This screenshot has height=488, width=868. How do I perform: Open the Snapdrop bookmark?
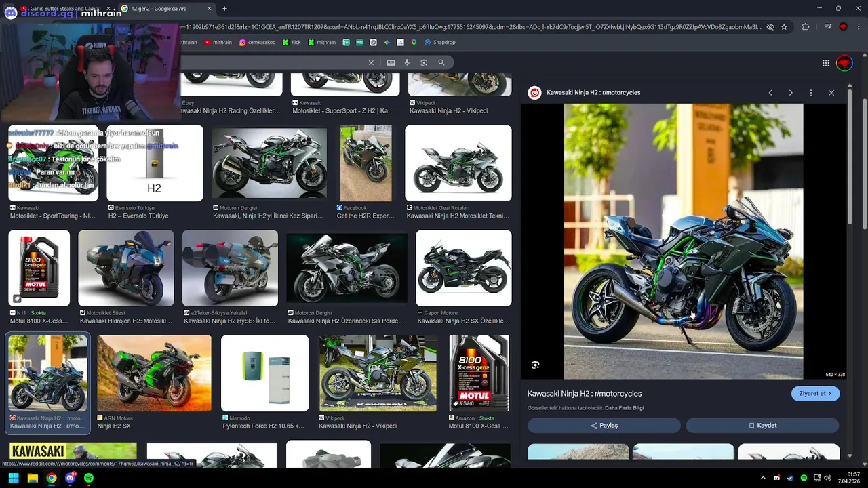pos(440,42)
